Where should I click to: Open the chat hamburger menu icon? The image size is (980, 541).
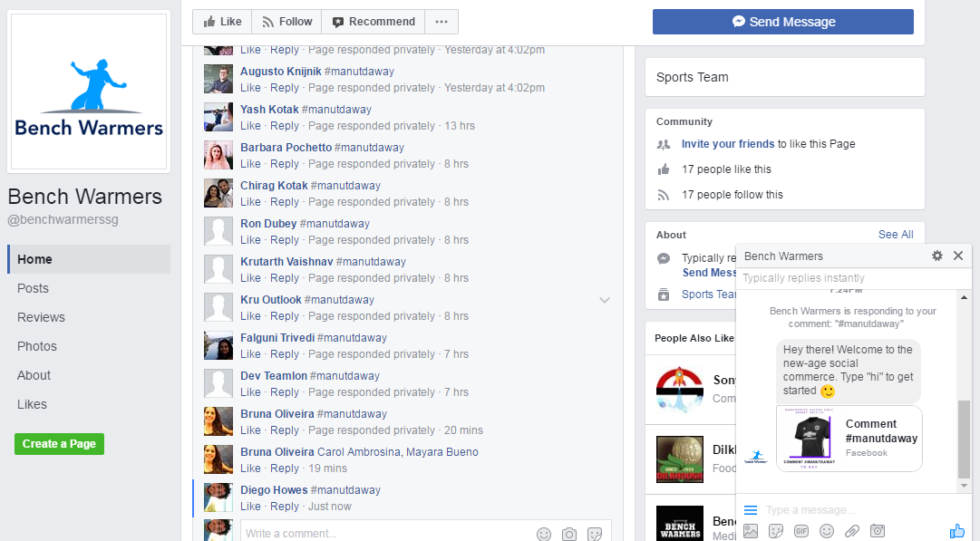[x=751, y=510]
